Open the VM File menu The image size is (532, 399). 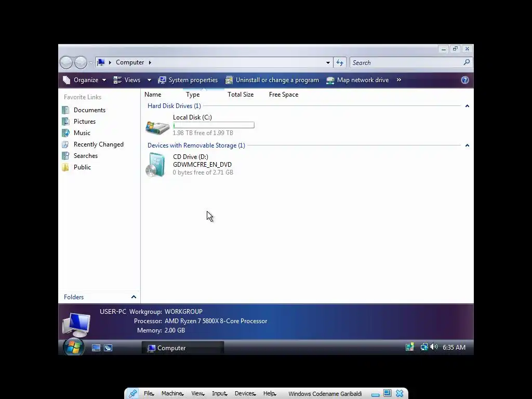pyautogui.click(x=149, y=394)
